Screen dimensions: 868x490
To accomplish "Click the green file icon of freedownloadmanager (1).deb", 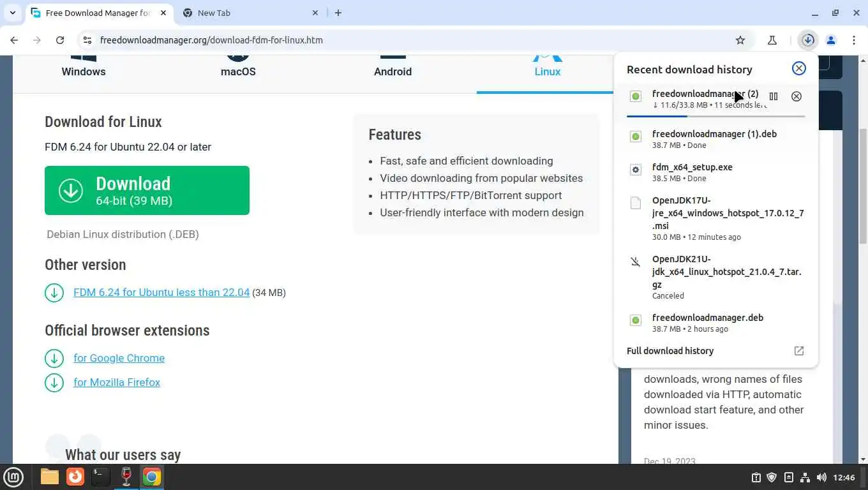I will tap(635, 137).
